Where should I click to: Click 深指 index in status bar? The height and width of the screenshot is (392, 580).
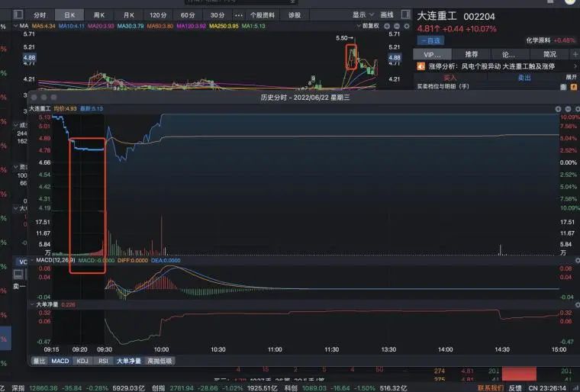pos(18,388)
